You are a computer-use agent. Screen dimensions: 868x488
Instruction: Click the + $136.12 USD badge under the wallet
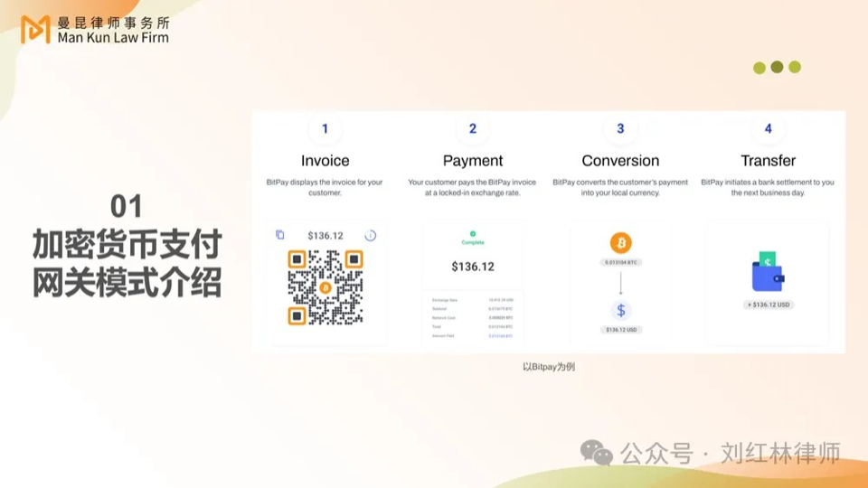pyautogui.click(x=768, y=305)
